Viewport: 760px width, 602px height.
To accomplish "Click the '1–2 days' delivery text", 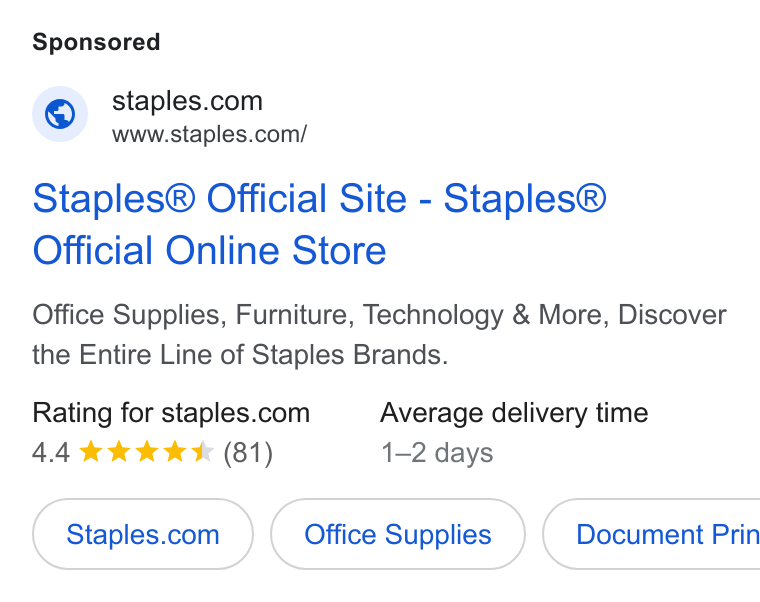I will pos(437,453).
